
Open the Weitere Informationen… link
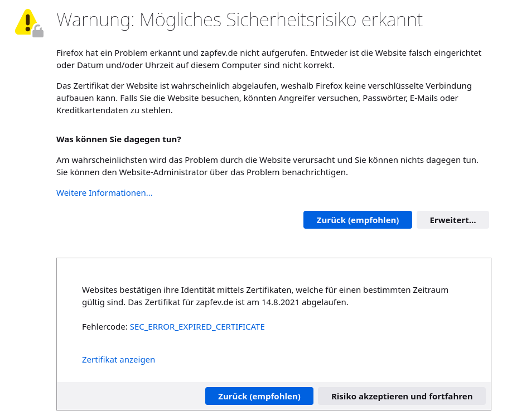click(x=104, y=193)
